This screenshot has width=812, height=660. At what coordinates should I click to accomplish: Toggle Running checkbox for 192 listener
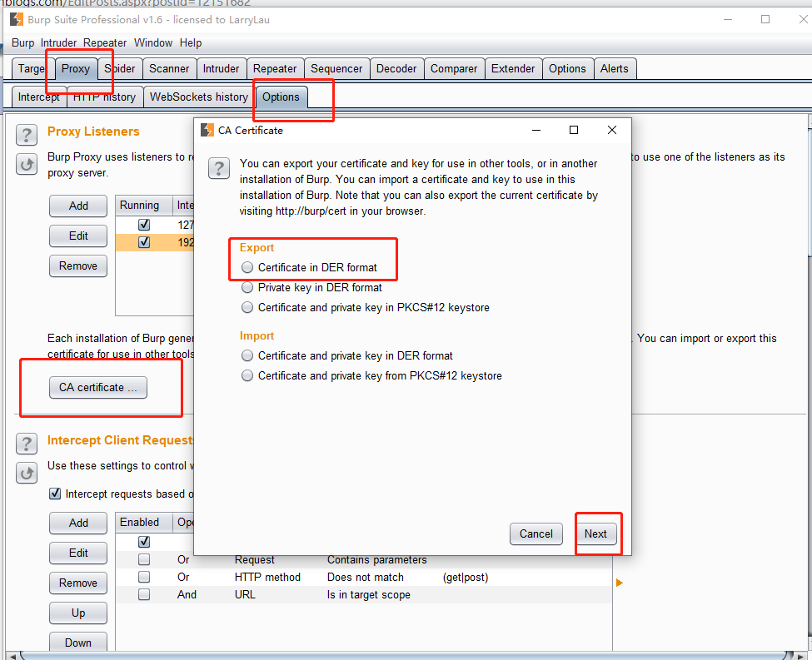tap(144, 242)
